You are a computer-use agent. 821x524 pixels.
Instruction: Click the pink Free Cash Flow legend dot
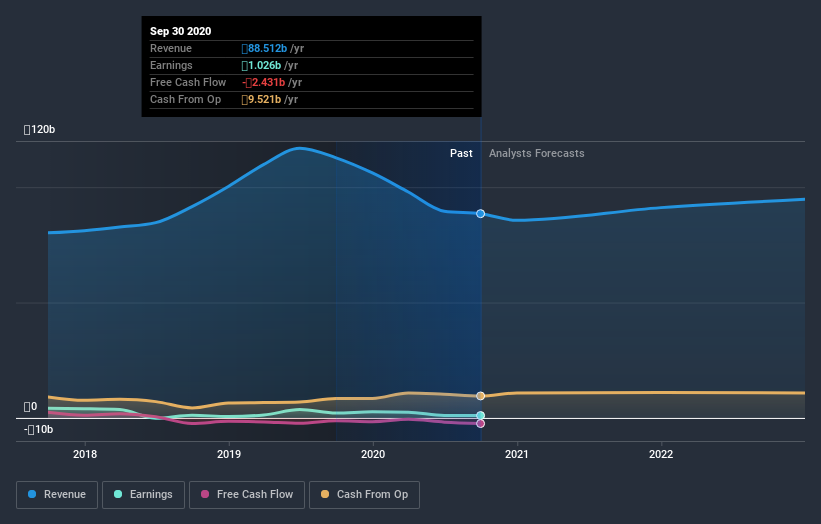205,494
